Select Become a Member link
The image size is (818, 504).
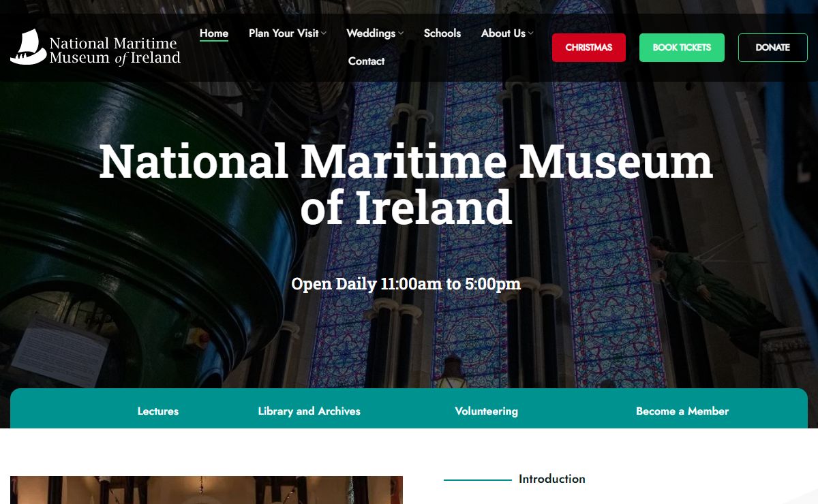tap(682, 411)
